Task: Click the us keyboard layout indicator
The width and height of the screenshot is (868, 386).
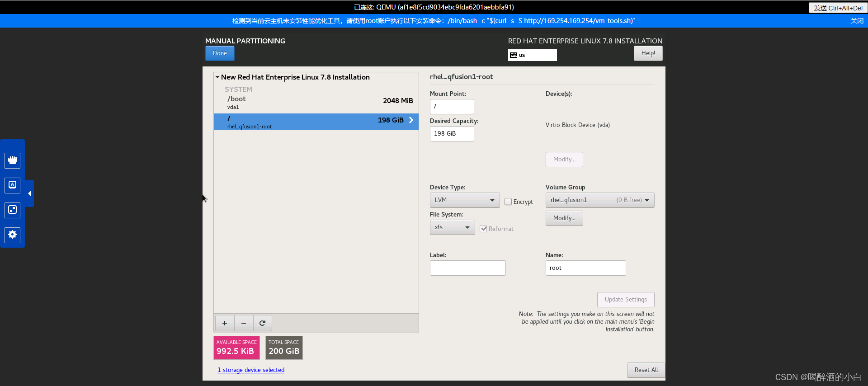Action: point(533,55)
